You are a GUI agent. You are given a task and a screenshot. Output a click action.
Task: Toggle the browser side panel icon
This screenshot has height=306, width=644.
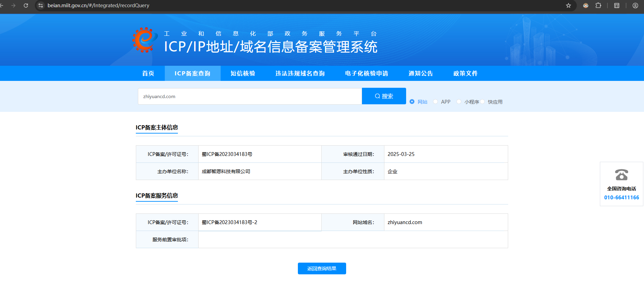pyautogui.click(x=617, y=6)
